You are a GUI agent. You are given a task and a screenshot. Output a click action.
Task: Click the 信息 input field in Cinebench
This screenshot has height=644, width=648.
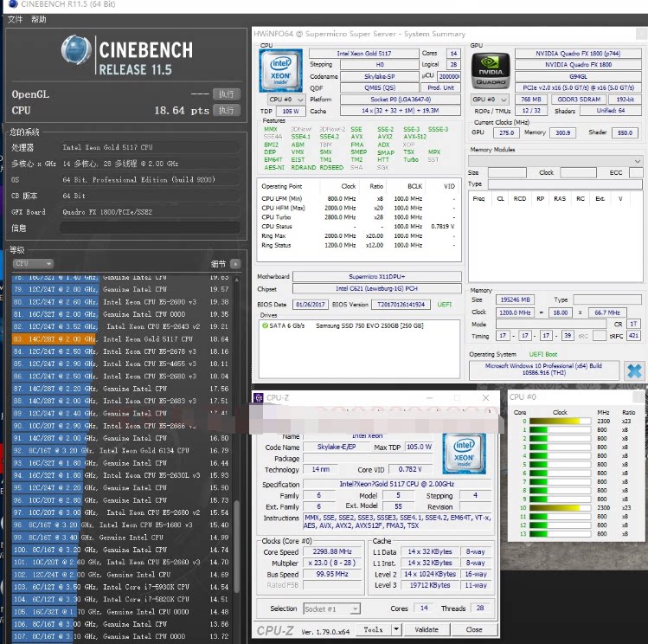click(x=150, y=228)
